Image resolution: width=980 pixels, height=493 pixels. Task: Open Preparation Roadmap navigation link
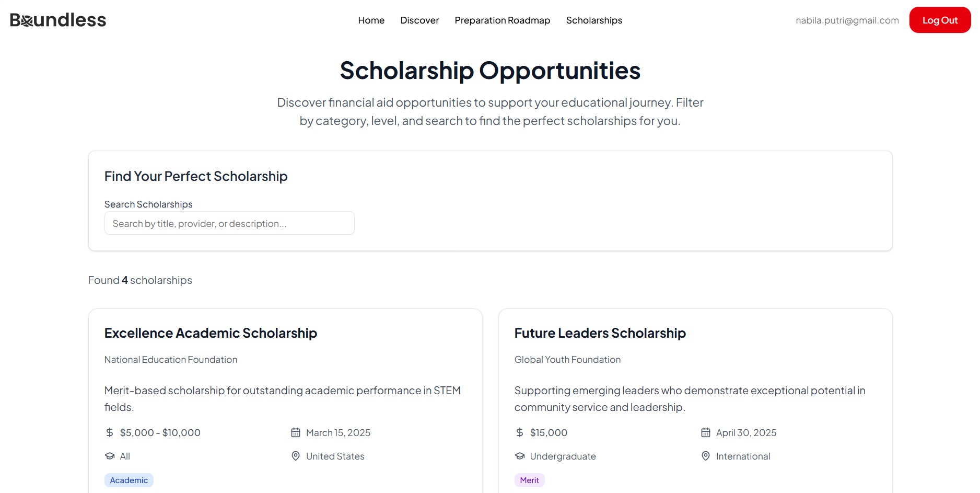(x=502, y=20)
